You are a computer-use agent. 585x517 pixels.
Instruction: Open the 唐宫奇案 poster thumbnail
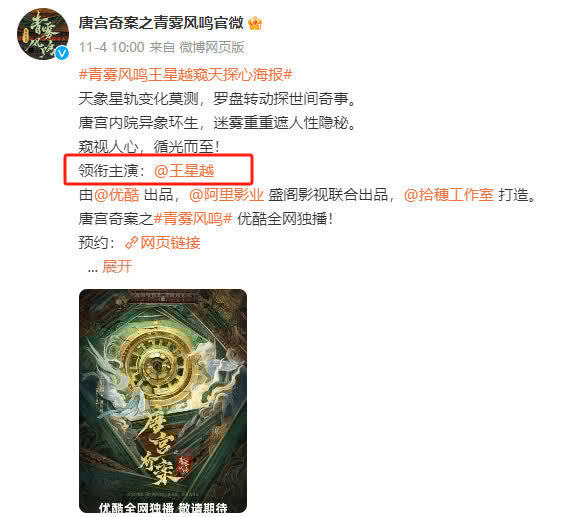163,401
